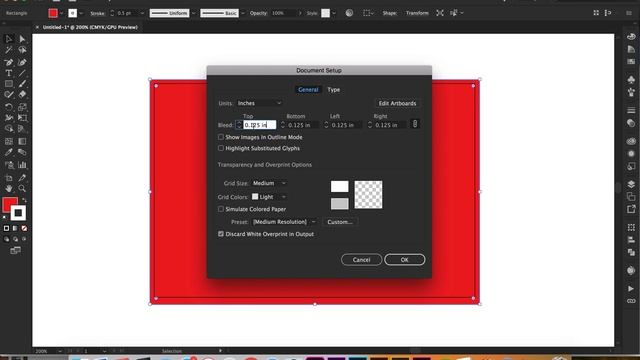Open the Symbols panel club icon
The image size is (640, 360).
(631, 80)
